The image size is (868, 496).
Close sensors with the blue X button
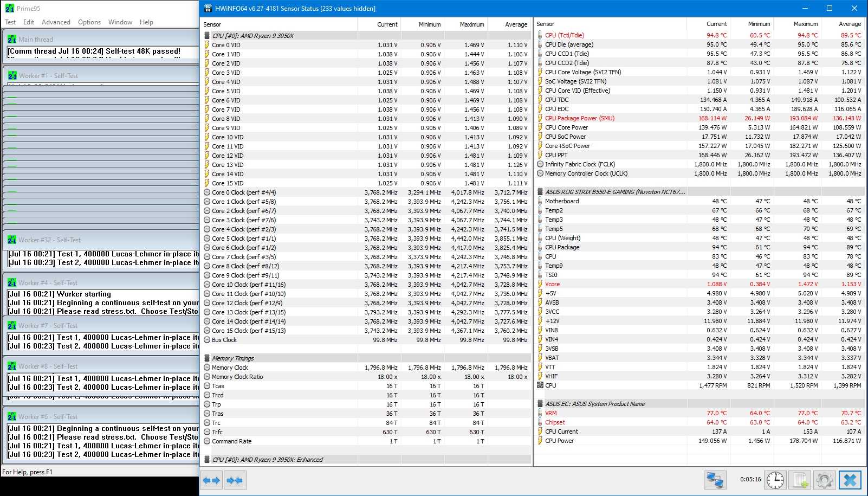click(850, 480)
